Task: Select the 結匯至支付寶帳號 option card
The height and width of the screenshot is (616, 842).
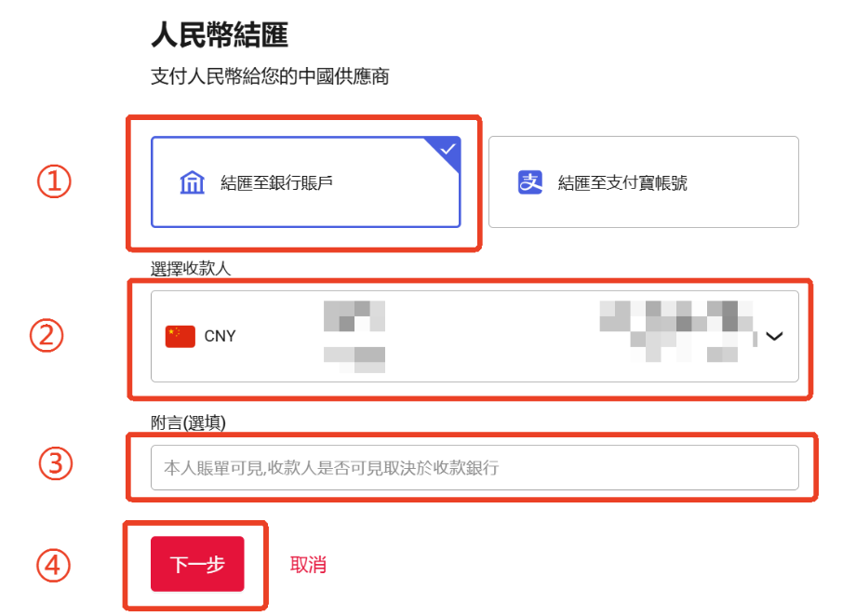Action: (643, 182)
